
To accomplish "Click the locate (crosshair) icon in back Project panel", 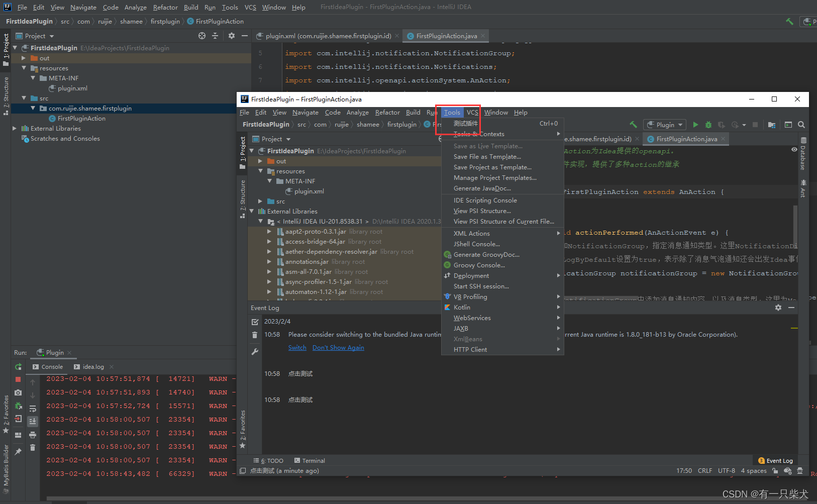I will [202, 36].
